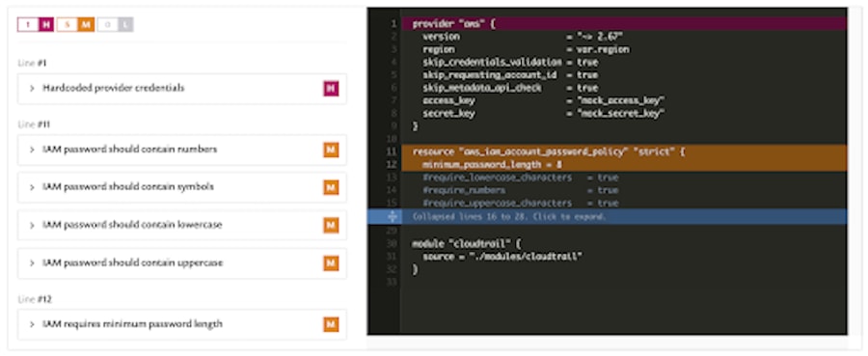
Task: Expand IAM password should contain uppercase chevron
Action: [32, 263]
